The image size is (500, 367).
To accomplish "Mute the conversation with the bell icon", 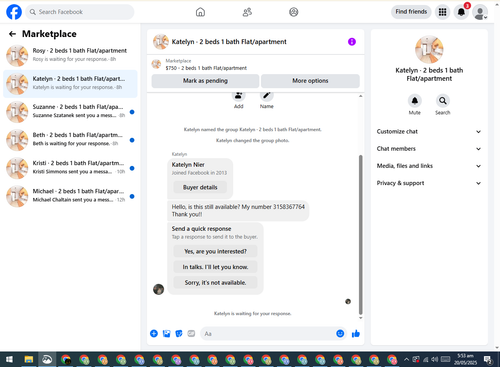I will pos(415,101).
